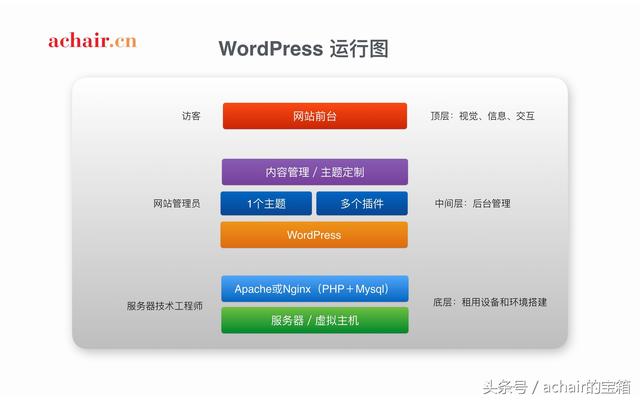Viewport: 640px width, 400px height.
Task: Click the '底层: 租用设备和环境搭建' text
Action: (x=490, y=302)
